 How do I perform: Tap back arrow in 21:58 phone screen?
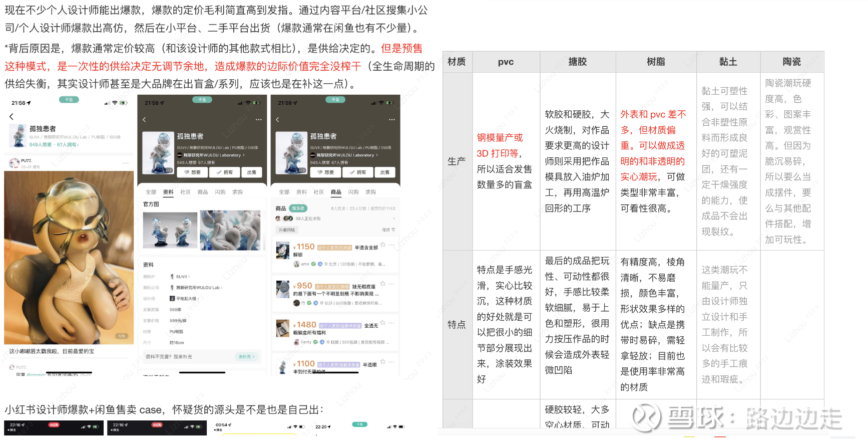pyautogui.click(x=144, y=119)
